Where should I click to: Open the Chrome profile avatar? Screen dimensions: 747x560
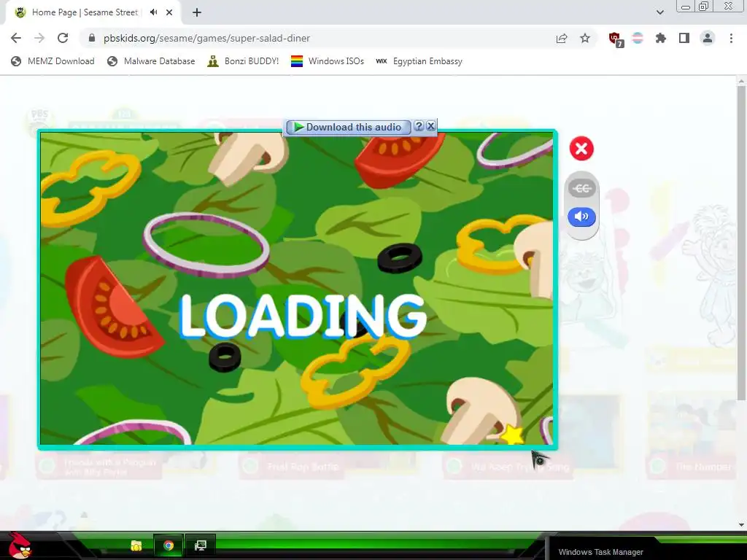tap(708, 38)
